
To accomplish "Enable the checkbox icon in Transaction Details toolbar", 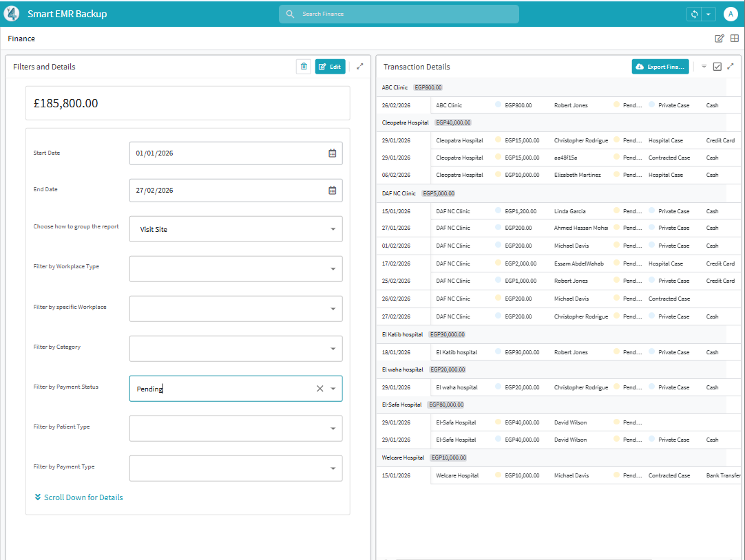I will pos(717,66).
